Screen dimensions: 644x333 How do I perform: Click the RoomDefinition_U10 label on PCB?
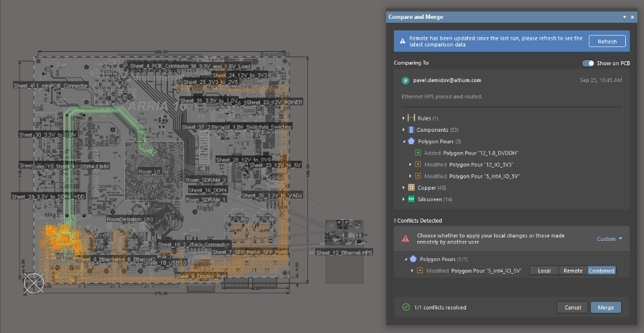[x=130, y=219]
